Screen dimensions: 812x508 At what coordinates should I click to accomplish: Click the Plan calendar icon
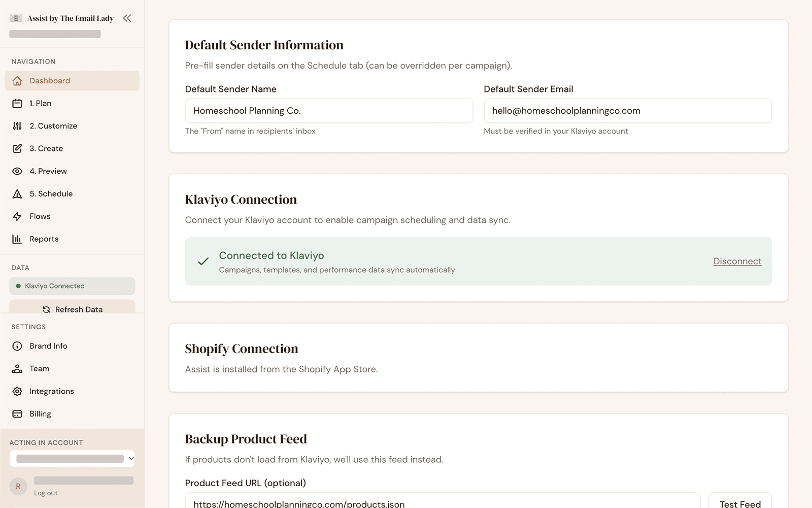click(x=17, y=104)
